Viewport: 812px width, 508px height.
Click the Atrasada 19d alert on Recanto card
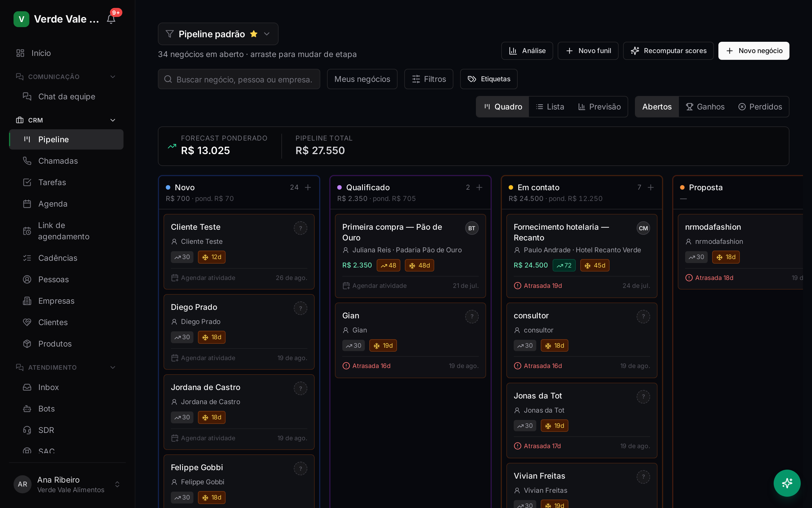538,286
